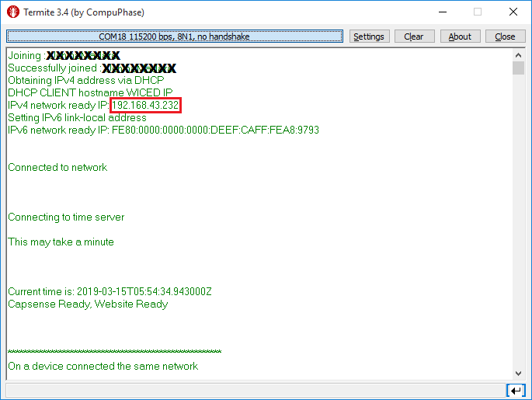Screen dimensions: 532x400
Task: Click the IP address 192.168.43.232
Action: (x=145, y=105)
